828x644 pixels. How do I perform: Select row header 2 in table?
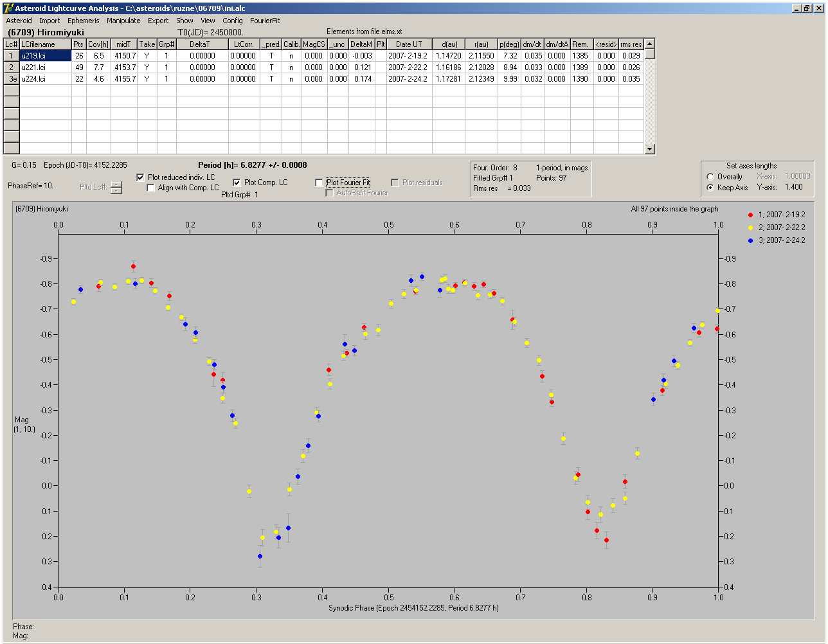pos(12,67)
